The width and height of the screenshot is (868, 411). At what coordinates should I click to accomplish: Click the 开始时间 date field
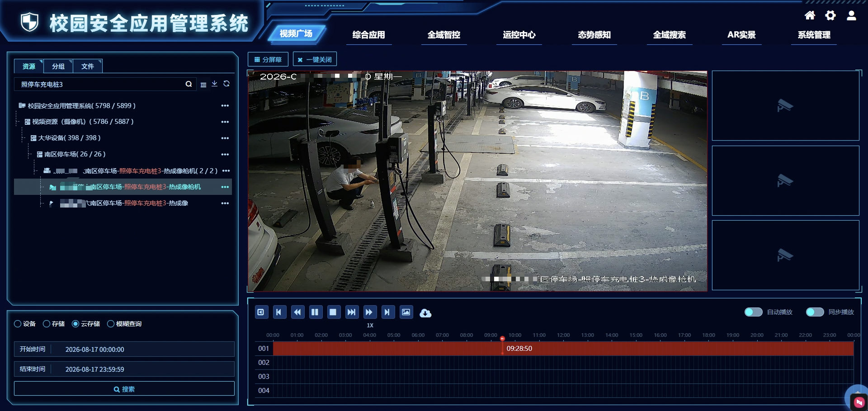[x=124, y=349]
